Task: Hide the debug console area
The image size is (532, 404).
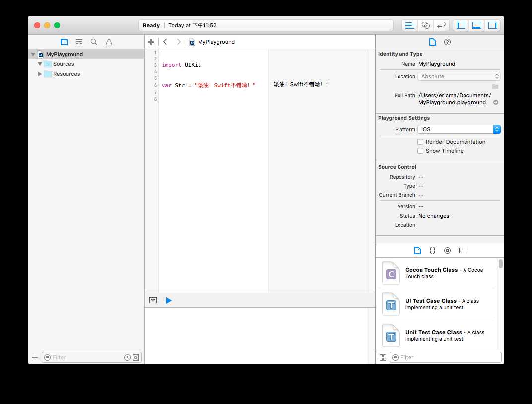Action: [x=153, y=300]
